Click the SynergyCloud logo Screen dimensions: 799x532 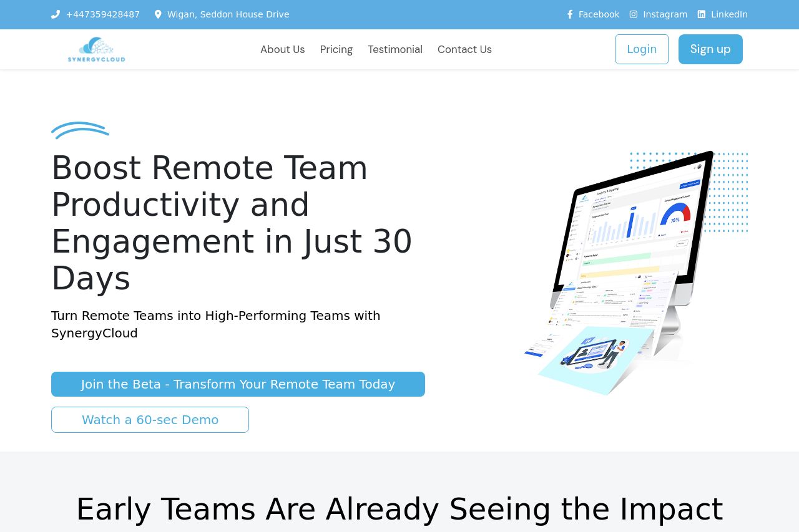[x=97, y=49]
